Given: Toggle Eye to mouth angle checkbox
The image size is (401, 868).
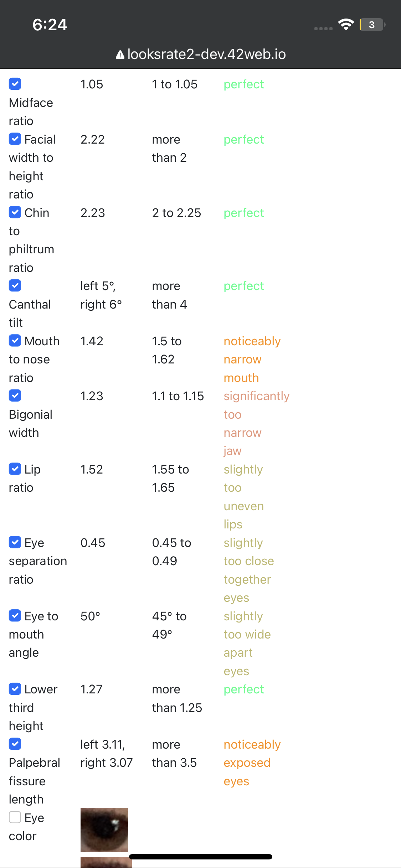Looking at the screenshot, I should [x=15, y=615].
